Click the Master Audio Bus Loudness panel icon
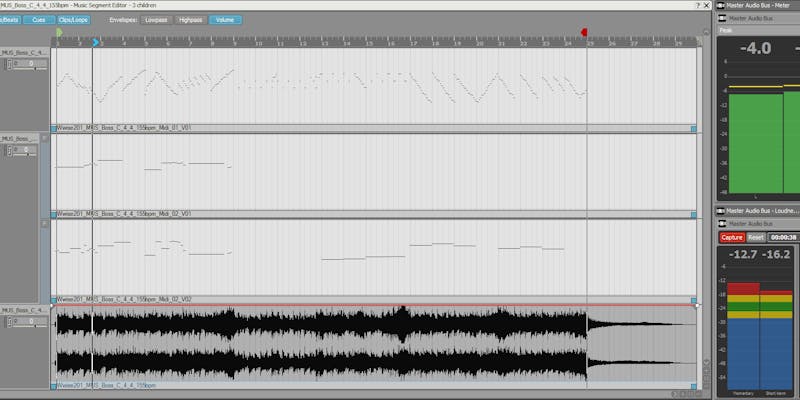 point(721,211)
